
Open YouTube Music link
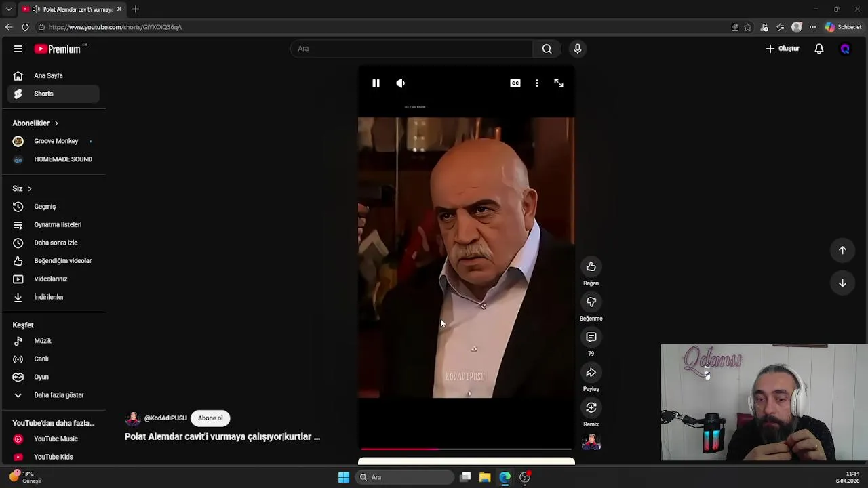53,439
